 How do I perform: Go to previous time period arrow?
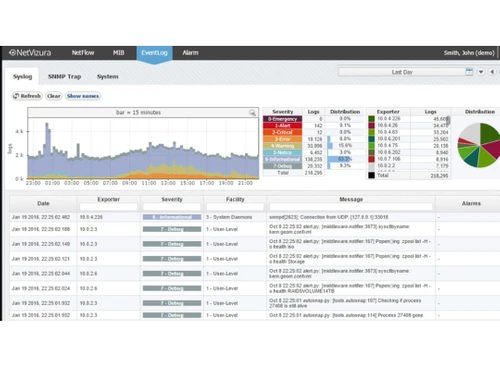click(x=492, y=72)
